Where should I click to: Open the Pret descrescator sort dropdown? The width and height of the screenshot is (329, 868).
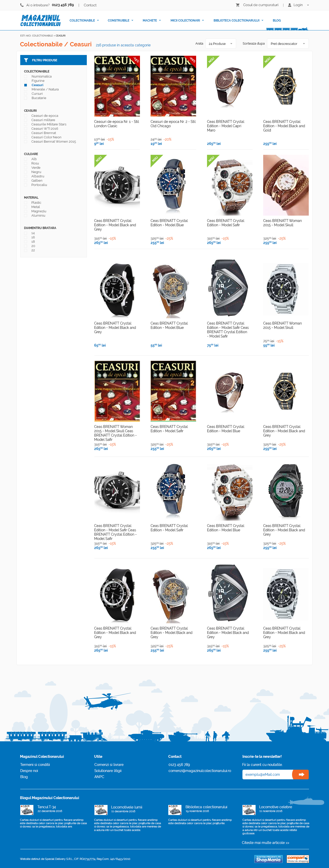[287, 44]
